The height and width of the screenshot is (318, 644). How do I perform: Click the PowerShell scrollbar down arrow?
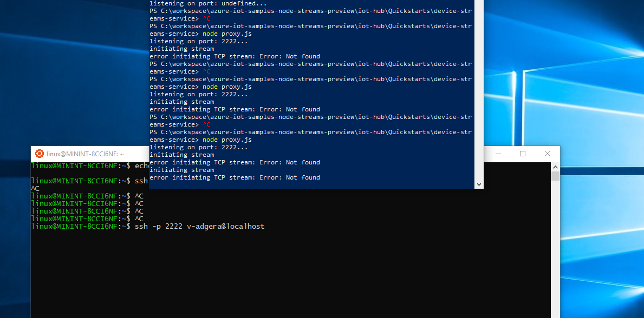coord(479,184)
